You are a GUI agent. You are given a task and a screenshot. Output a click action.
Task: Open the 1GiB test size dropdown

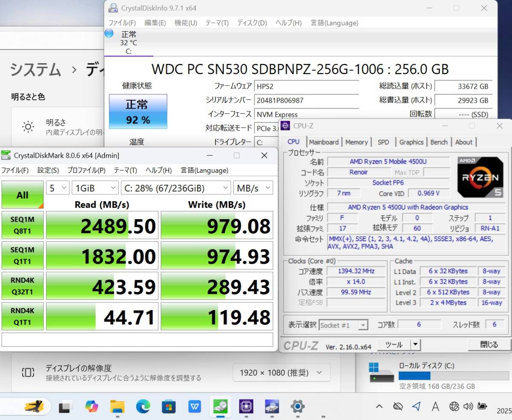95,188
